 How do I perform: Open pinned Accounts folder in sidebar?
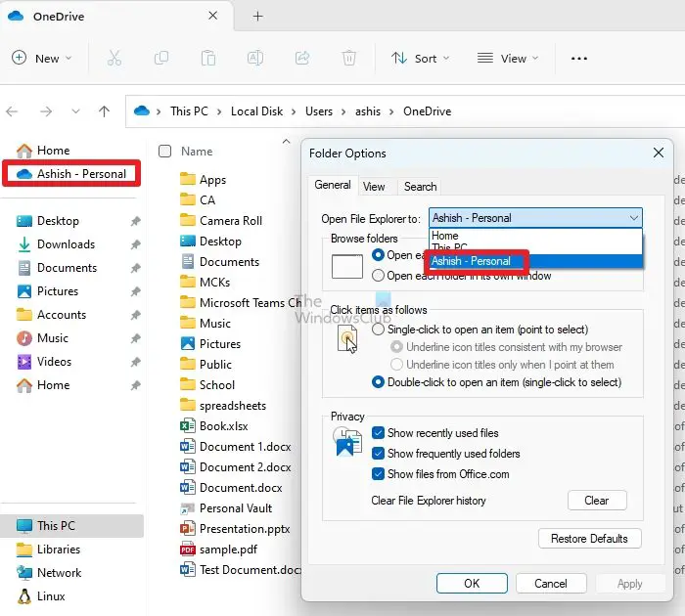coord(51,315)
